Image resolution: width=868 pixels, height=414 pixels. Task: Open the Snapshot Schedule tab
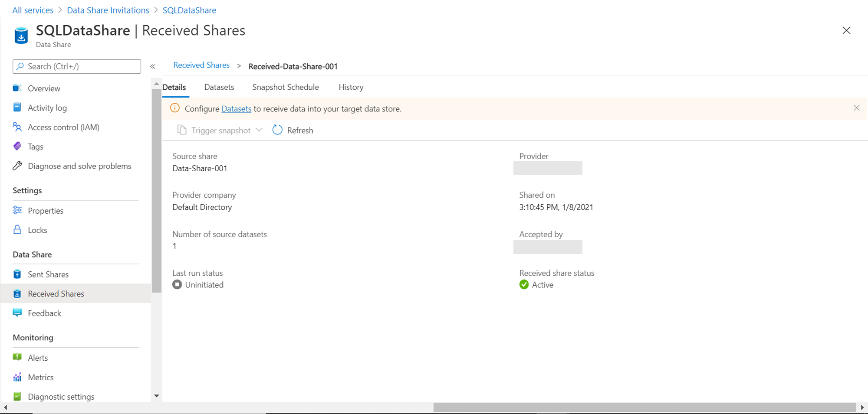(x=286, y=87)
